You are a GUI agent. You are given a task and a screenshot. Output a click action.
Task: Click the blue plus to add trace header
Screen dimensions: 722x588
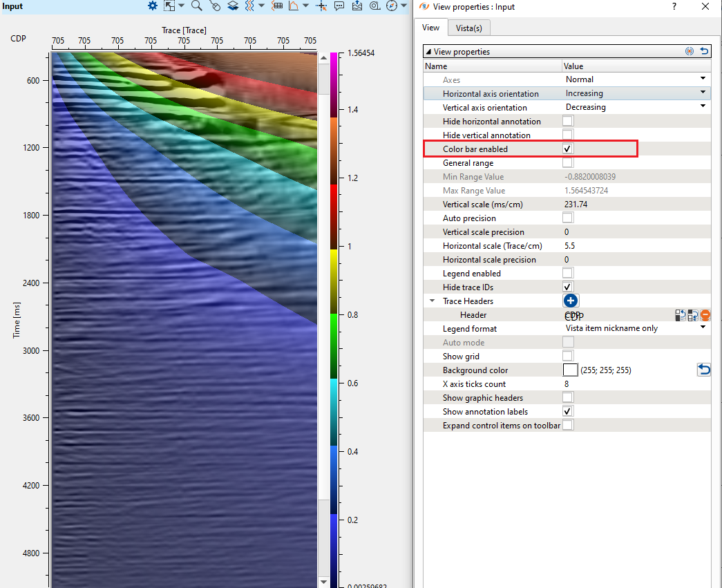[x=571, y=301]
